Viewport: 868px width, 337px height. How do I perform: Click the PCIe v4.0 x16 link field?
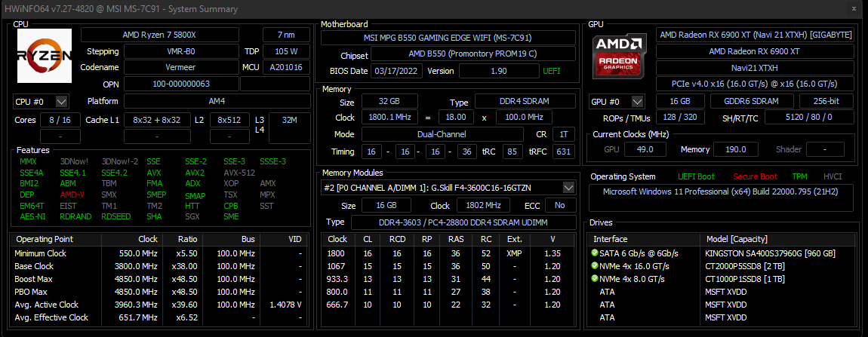[x=755, y=84]
